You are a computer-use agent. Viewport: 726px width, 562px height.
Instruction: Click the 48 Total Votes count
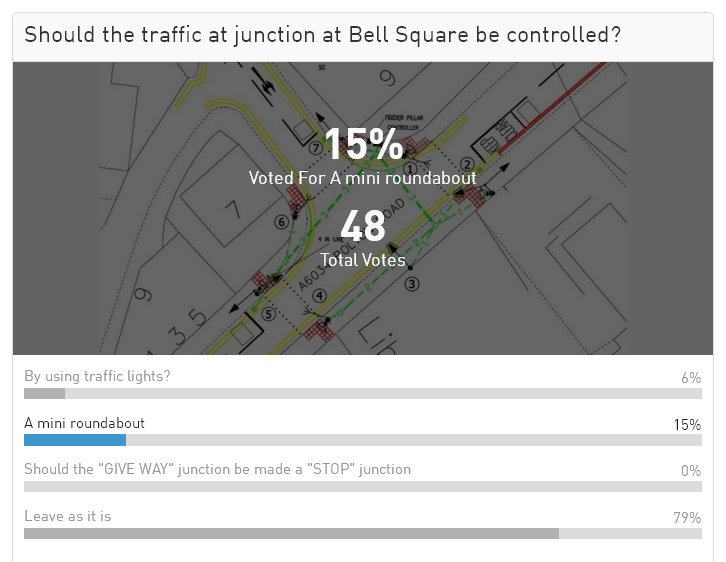(x=362, y=227)
